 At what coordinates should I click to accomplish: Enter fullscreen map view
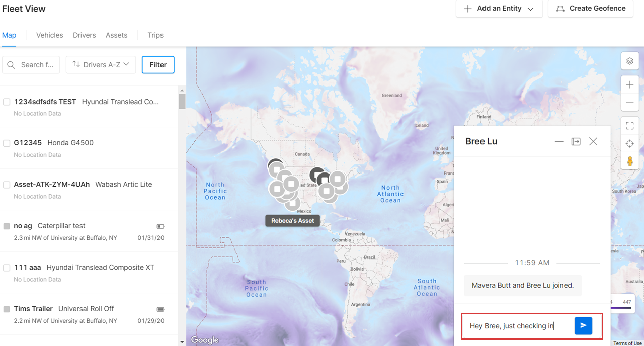[x=629, y=126]
